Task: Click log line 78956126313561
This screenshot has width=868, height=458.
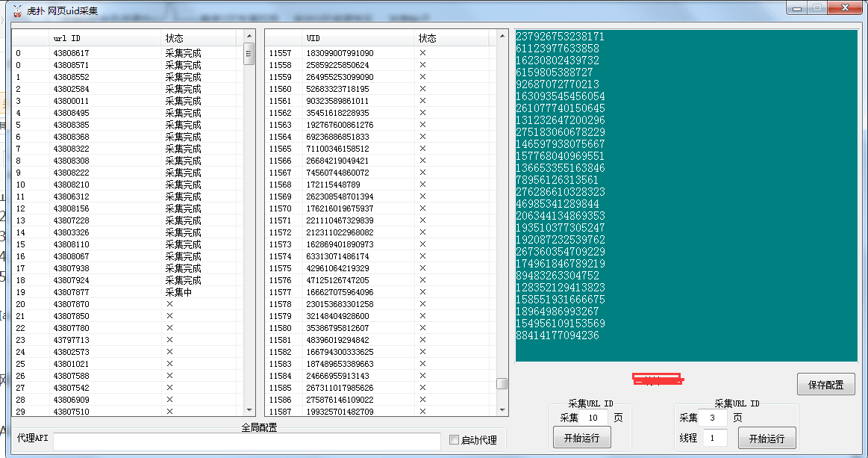Action: pyautogui.click(x=557, y=180)
